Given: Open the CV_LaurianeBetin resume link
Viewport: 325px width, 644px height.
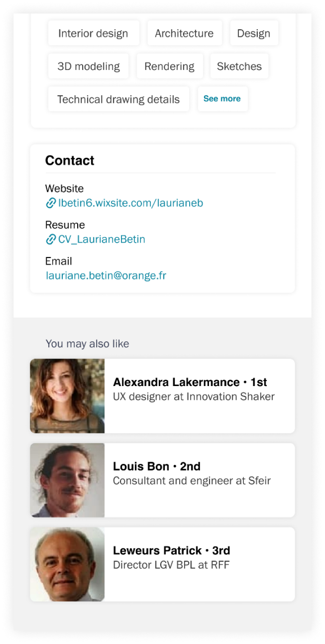Looking at the screenshot, I should click(x=102, y=239).
